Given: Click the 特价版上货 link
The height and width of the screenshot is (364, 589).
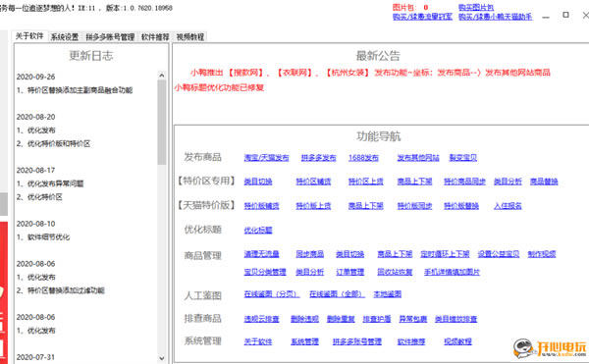Looking at the screenshot, I should tap(313, 206).
